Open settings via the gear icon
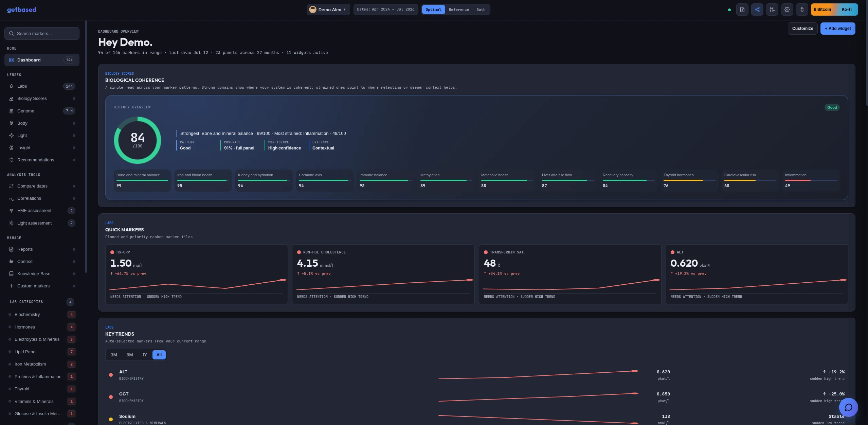Viewport: 868px width, 425px height. pyautogui.click(x=787, y=10)
